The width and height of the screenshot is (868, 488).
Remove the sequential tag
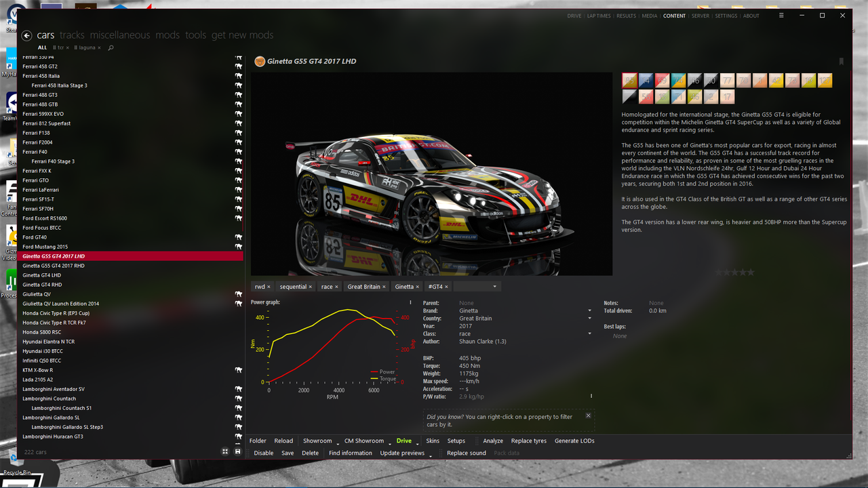311,287
